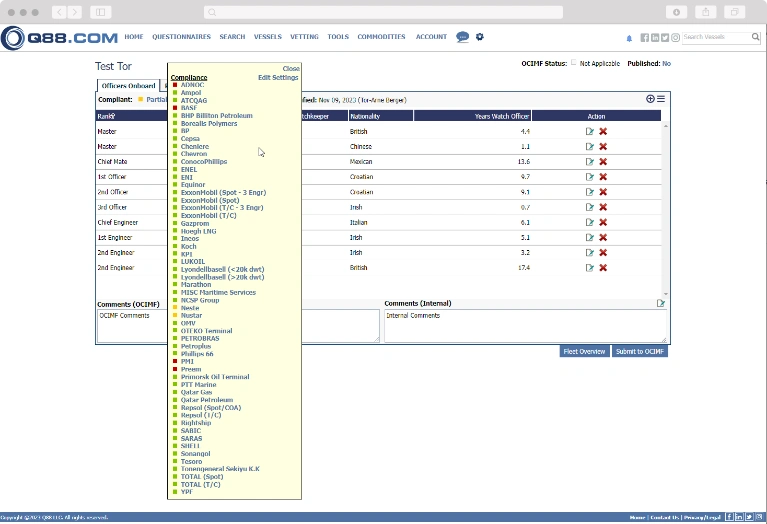
Task: Open the hamburger list menu icon
Action: pyautogui.click(x=661, y=99)
